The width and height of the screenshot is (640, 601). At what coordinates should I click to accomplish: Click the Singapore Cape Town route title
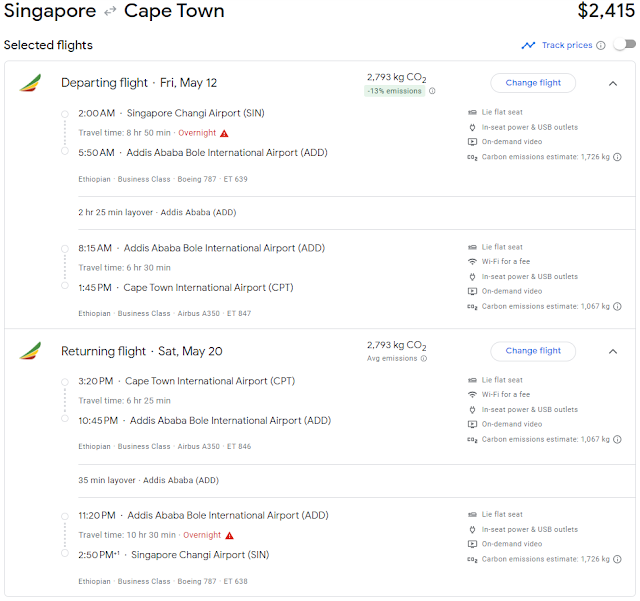point(114,12)
